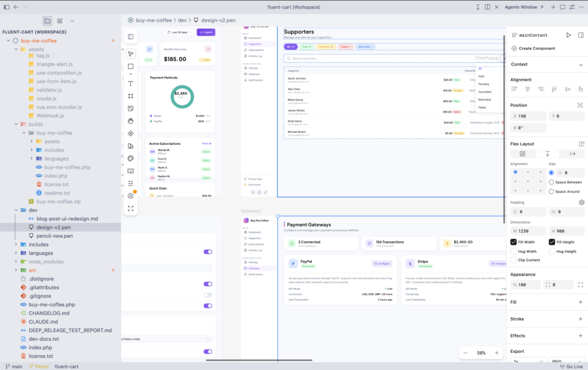Viewport: 588px width, 370px height.
Task: Enable the Clip Content checkbox
Action: pos(514,260)
